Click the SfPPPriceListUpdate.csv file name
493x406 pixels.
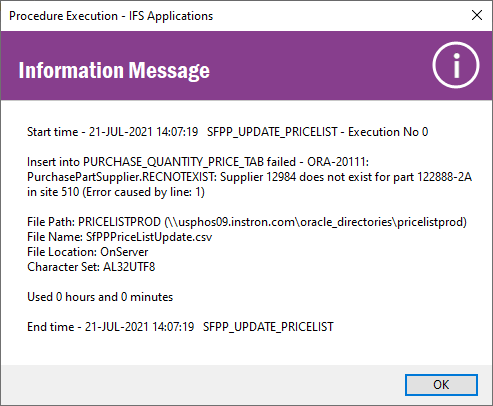[149, 237]
